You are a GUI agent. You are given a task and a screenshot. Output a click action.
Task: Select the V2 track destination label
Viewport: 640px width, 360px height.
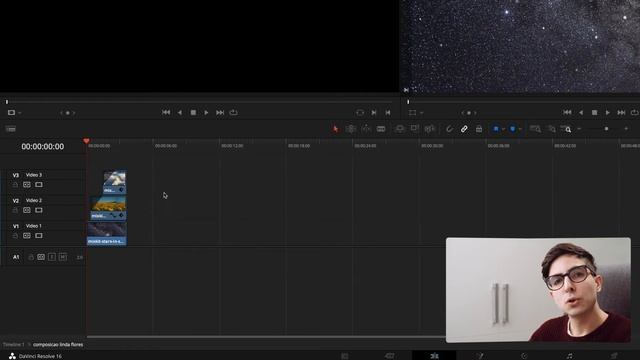tap(16, 201)
